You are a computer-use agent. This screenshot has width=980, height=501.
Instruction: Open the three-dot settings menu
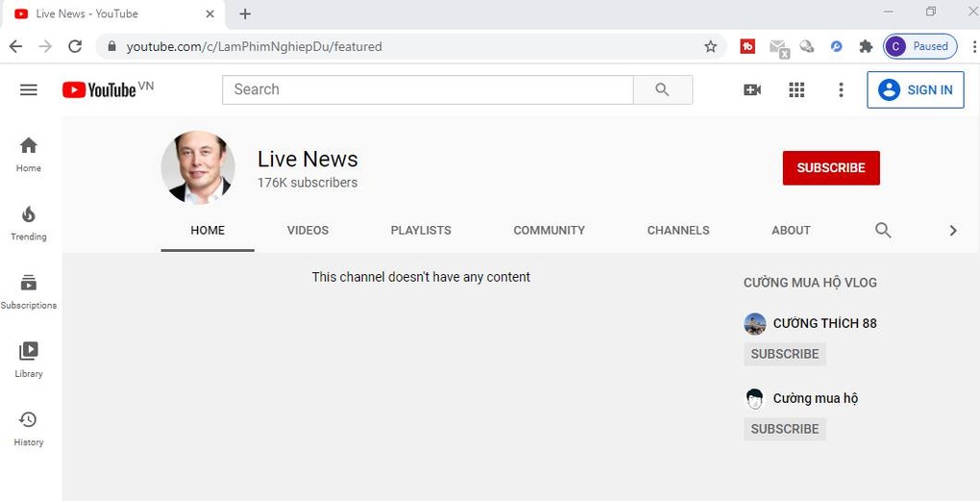(841, 89)
